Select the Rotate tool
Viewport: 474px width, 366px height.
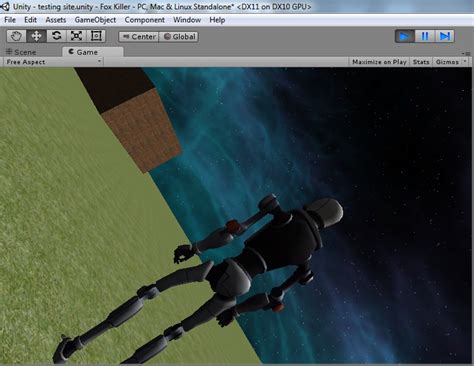[x=56, y=36]
